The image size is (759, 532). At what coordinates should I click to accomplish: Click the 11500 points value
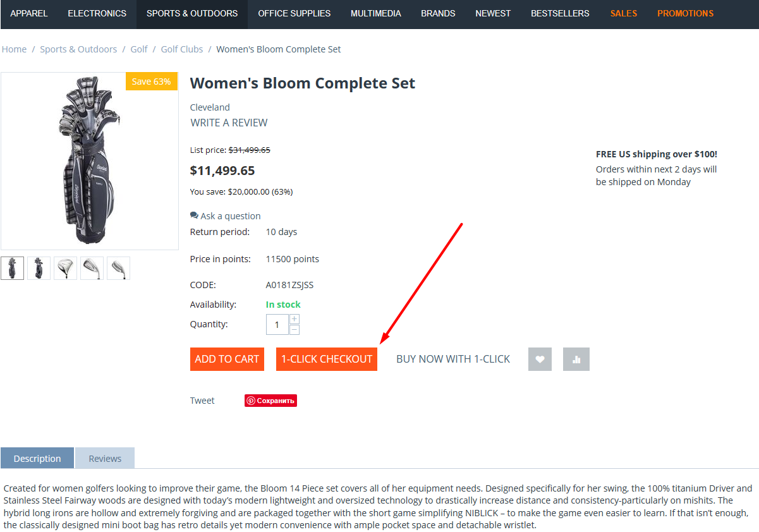tap(292, 259)
